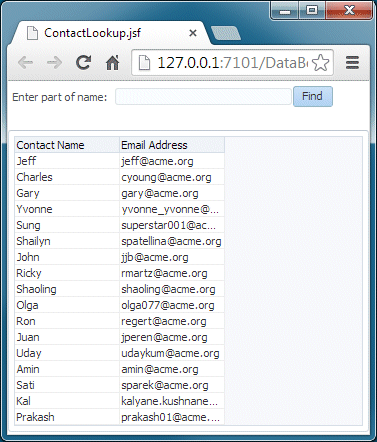Click email sparek@acme.org
This screenshot has width=377, height=442.
coord(165,385)
